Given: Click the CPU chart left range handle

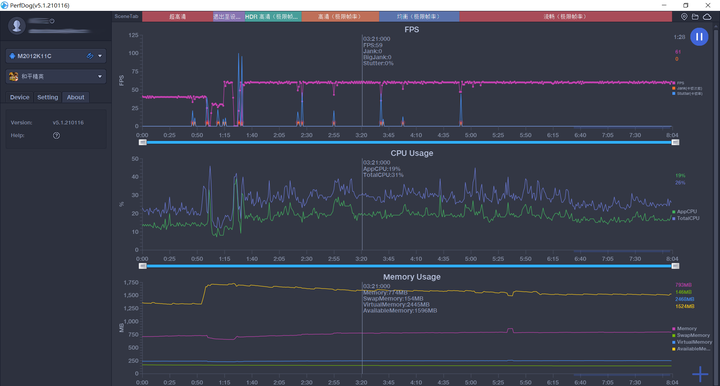Looking at the screenshot, I should 142,266.
